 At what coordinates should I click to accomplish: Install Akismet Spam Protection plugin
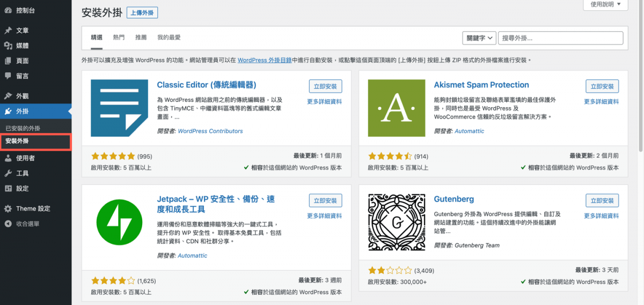(602, 86)
